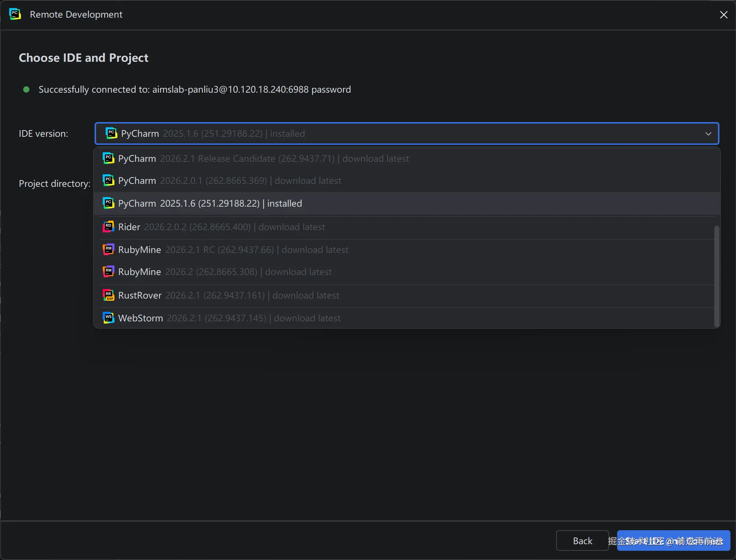Click the IDE list vertical scrollbar
This screenshot has width=736, height=560.
(716, 276)
